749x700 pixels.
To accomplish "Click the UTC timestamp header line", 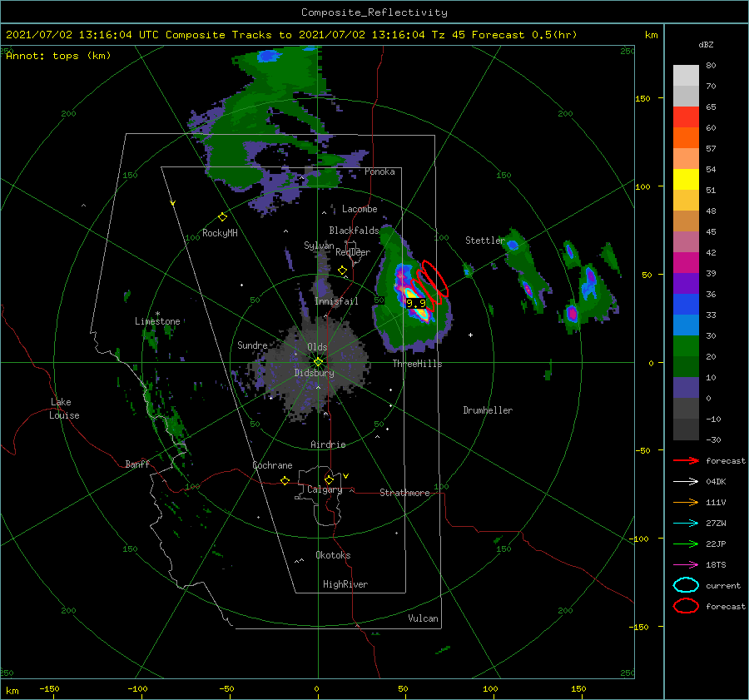I will tap(291, 35).
